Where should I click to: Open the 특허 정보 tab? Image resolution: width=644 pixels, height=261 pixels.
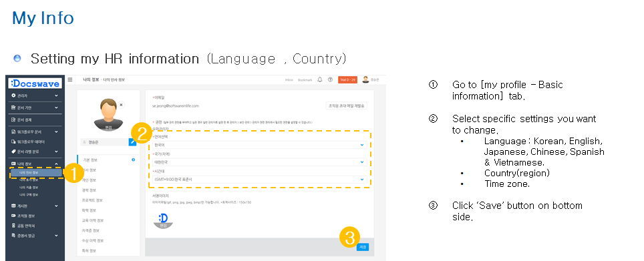pos(89,251)
